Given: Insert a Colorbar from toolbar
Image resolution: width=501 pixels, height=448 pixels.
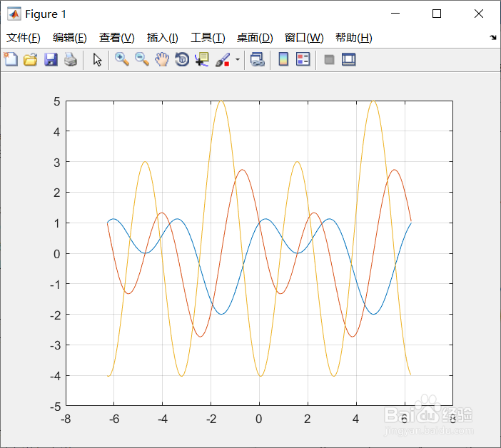Looking at the screenshot, I should pyautogui.click(x=283, y=59).
